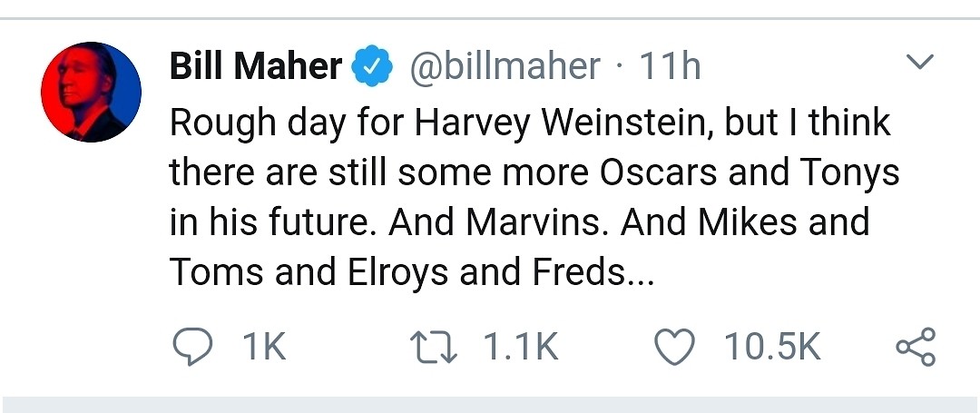The image size is (980, 413).
Task: Click the 10.5K likes count
Action: tap(771, 347)
